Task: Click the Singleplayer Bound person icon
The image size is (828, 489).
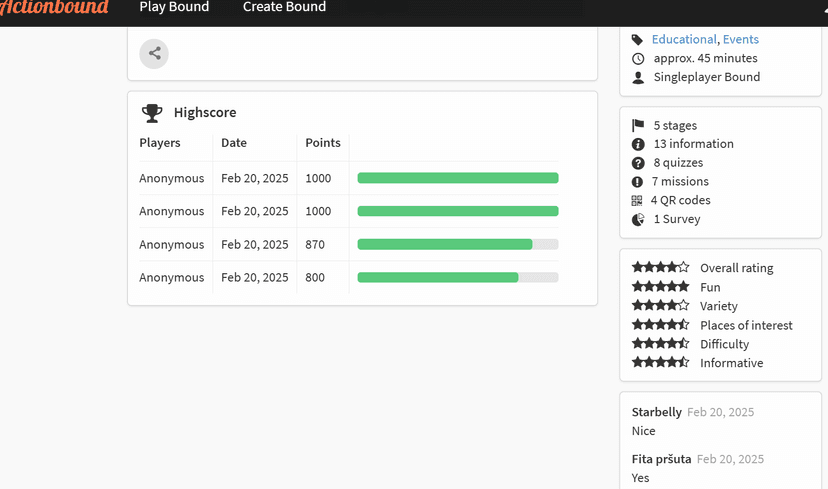Action: coord(638,78)
